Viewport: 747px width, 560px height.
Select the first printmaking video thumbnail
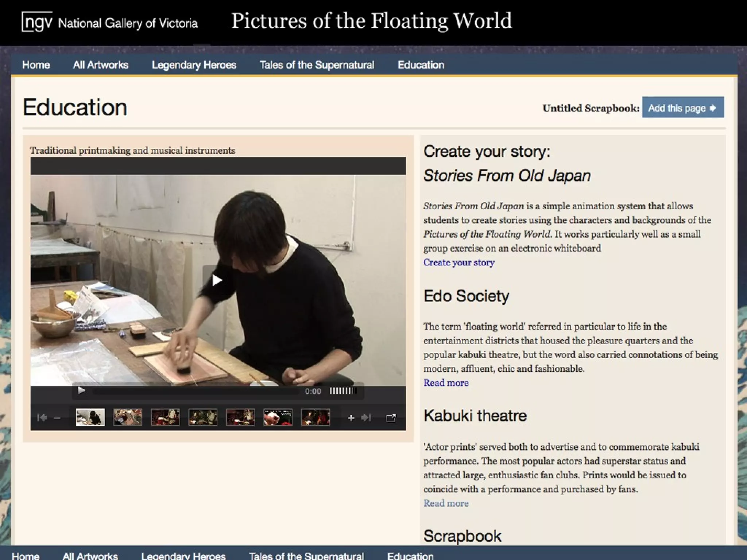90,417
